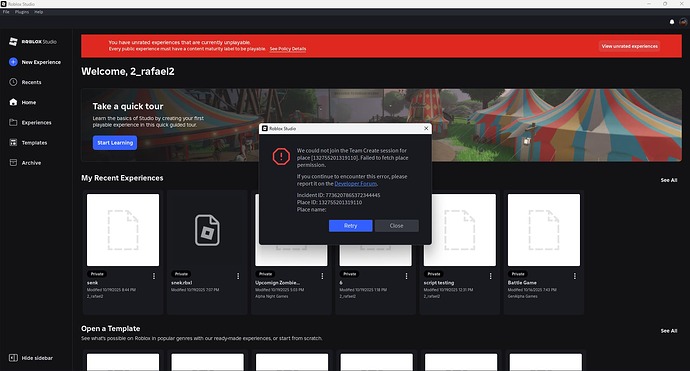Open options menu for senk experience
690x371 pixels.
pyautogui.click(x=154, y=276)
